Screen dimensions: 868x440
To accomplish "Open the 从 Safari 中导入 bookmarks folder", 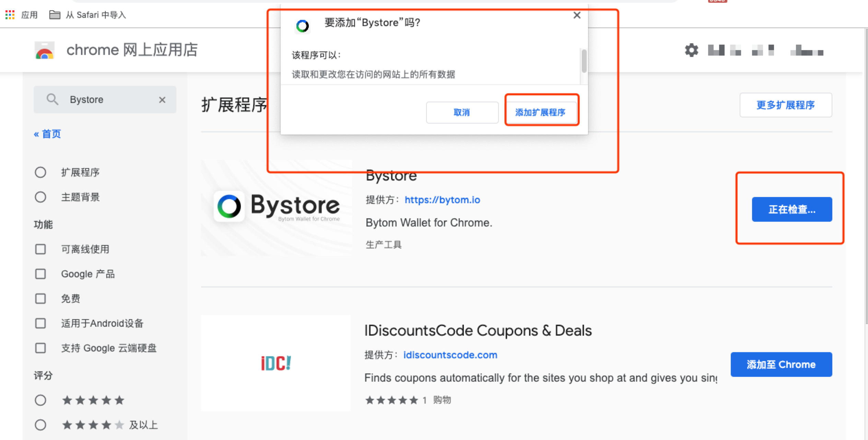I will (x=88, y=15).
